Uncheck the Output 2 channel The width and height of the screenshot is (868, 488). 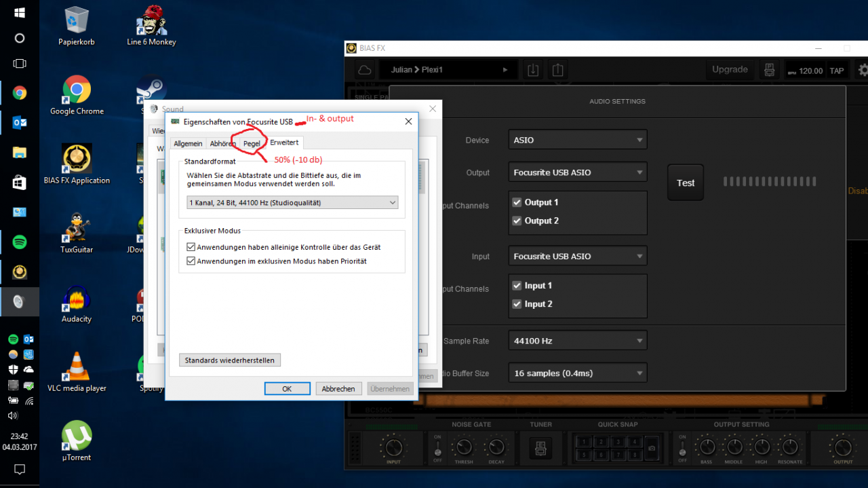[x=517, y=221]
